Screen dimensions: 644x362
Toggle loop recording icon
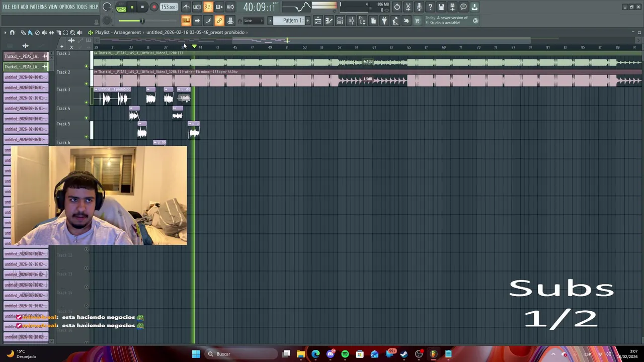coord(230,7)
